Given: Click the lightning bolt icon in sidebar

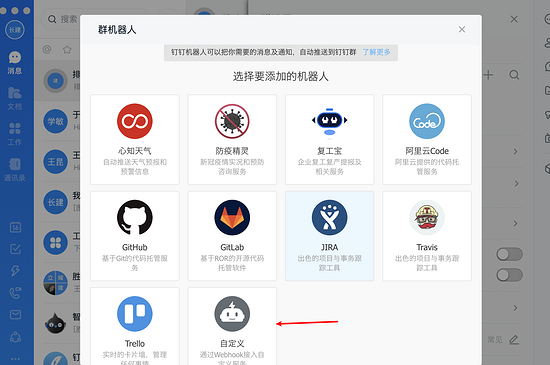Looking at the screenshot, I should [15, 271].
